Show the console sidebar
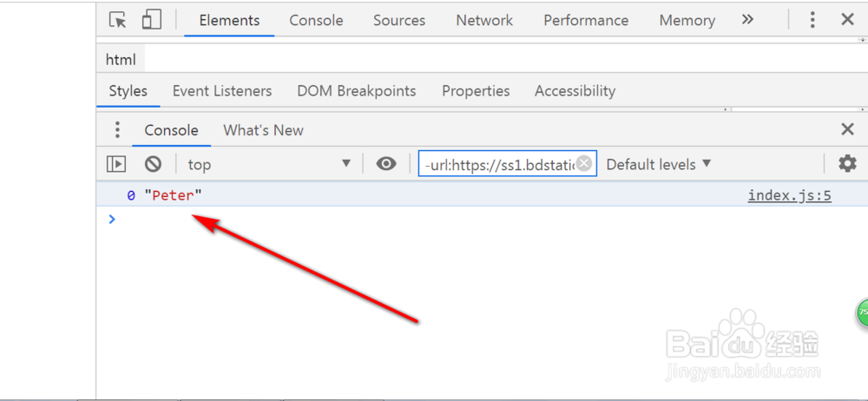Viewport: 868px width, 401px height. point(116,164)
